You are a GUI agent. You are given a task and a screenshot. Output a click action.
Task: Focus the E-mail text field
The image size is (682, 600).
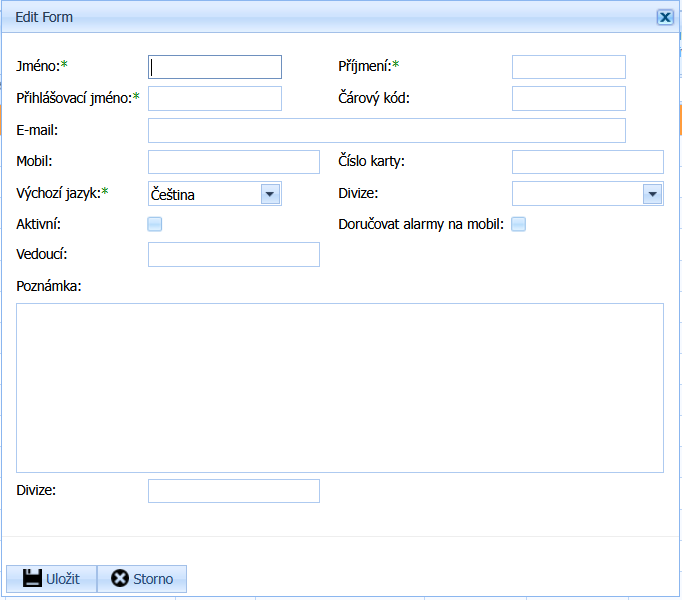(x=386, y=130)
